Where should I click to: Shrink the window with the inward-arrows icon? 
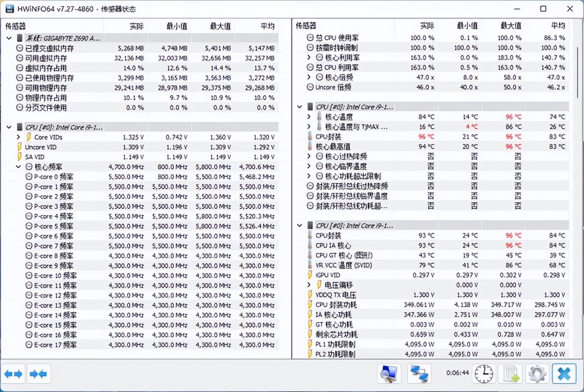(38, 374)
